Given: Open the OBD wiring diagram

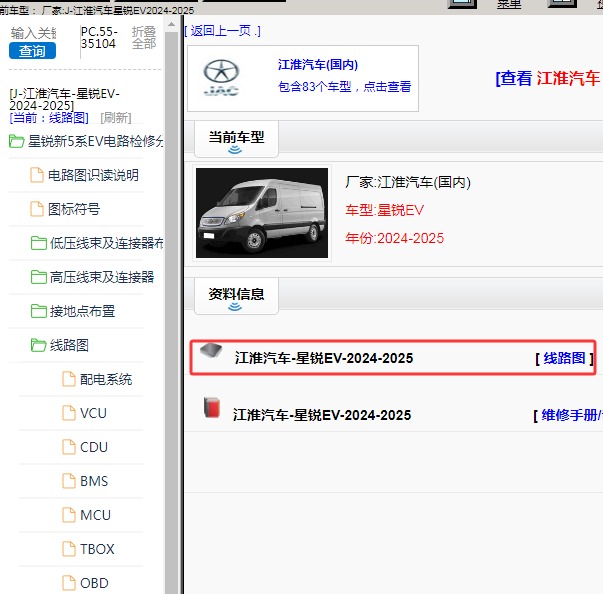Looking at the screenshot, I should pos(94,583).
